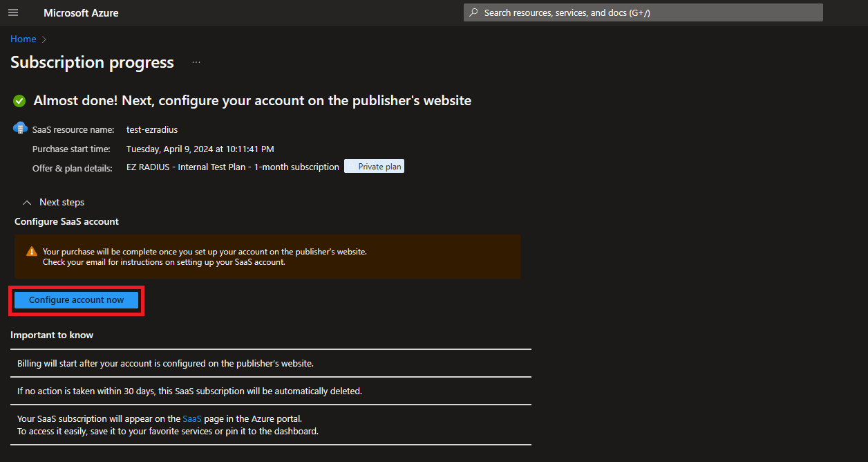Screen dimensions: 868x462
Task: Click the search magnifier icon
Action: pyautogui.click(x=474, y=12)
